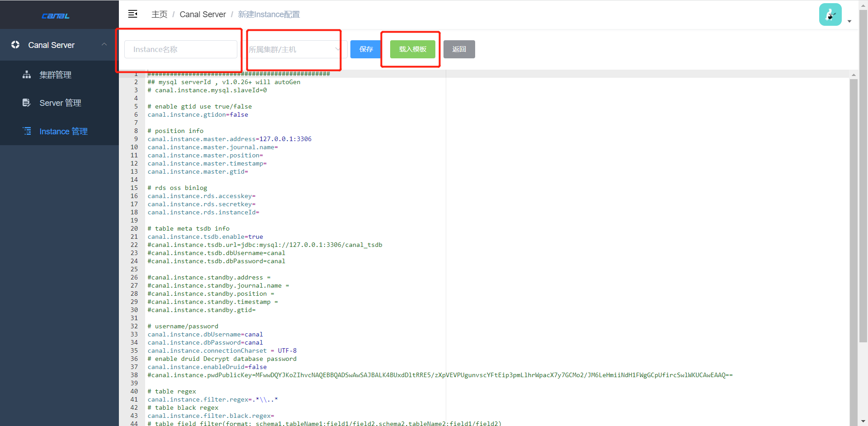Click the 集群管理 cluster icon

pyautogui.click(x=27, y=75)
